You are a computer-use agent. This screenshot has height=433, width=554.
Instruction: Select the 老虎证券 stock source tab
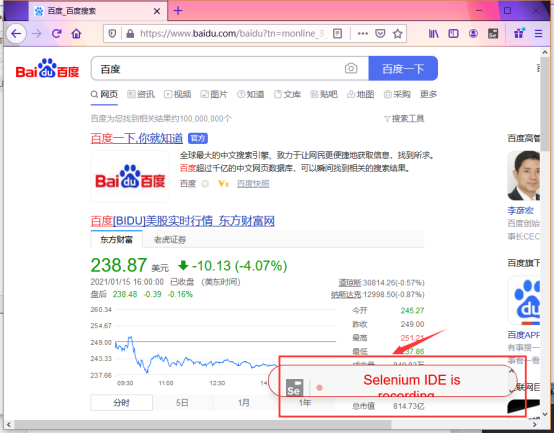(170, 240)
